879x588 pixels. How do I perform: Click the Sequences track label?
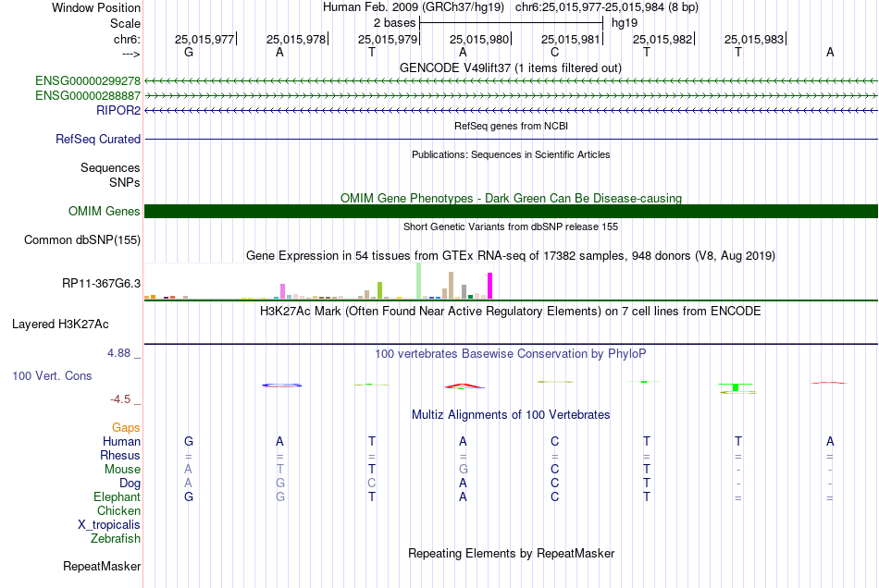click(110, 168)
